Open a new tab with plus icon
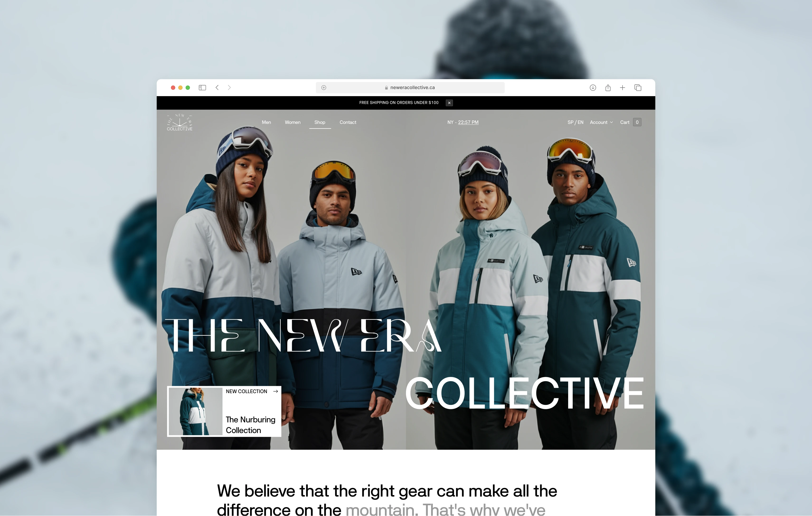812x516 pixels. coord(623,88)
